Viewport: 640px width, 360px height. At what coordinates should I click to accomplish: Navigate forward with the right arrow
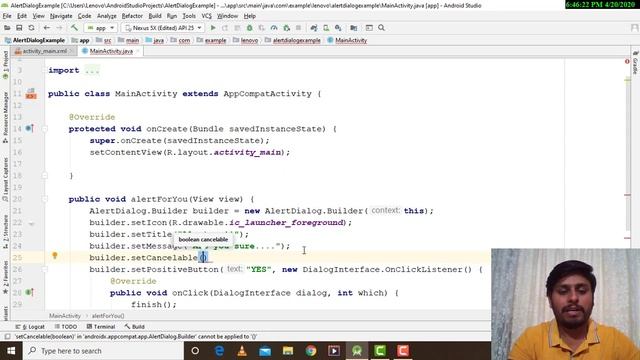coord(59,28)
